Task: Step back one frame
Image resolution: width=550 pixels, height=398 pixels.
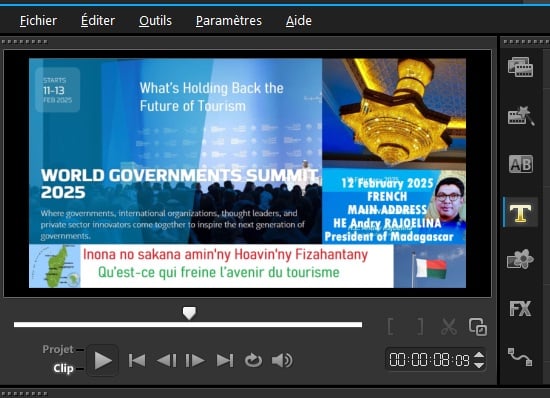Action: (x=166, y=360)
